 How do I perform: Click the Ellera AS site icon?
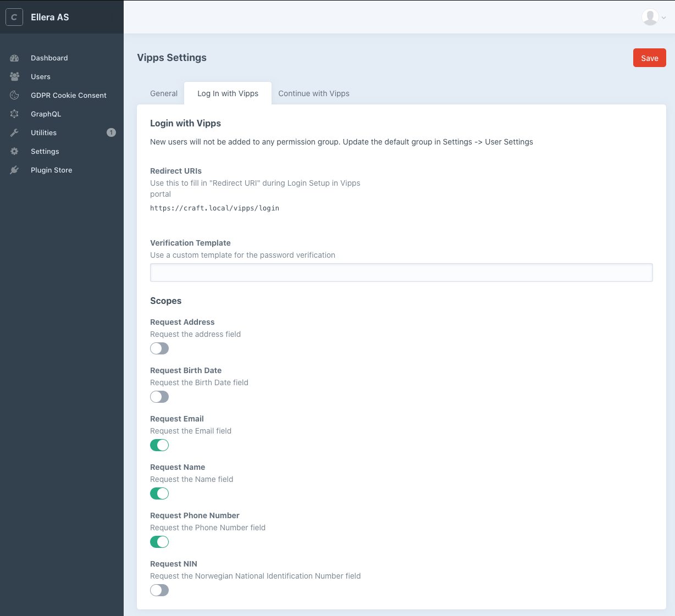pyautogui.click(x=14, y=17)
